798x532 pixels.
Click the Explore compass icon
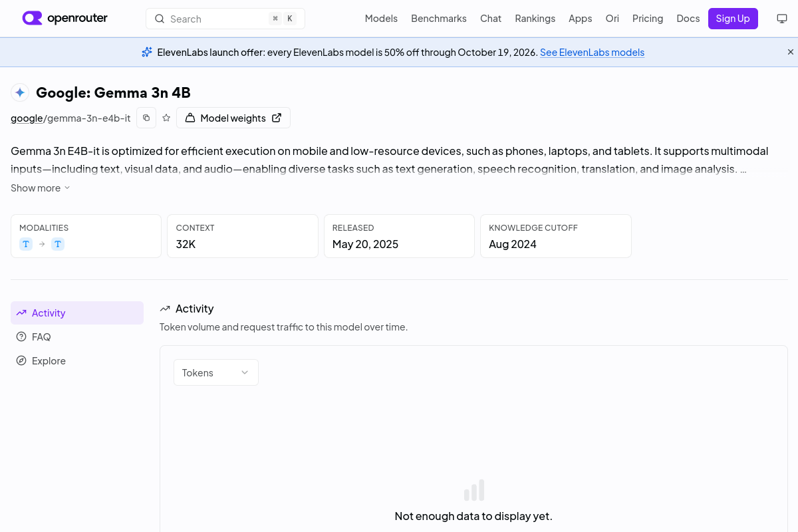pyautogui.click(x=21, y=360)
